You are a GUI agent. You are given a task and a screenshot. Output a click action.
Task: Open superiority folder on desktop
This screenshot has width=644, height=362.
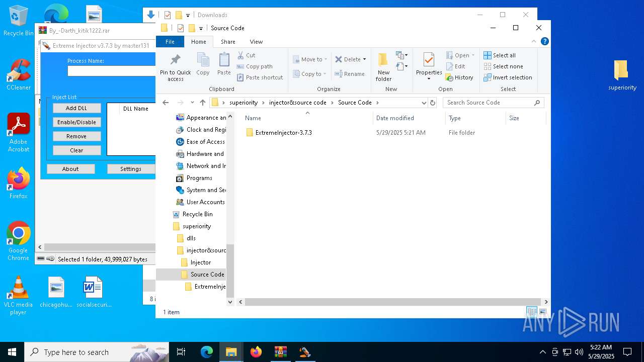tap(622, 75)
